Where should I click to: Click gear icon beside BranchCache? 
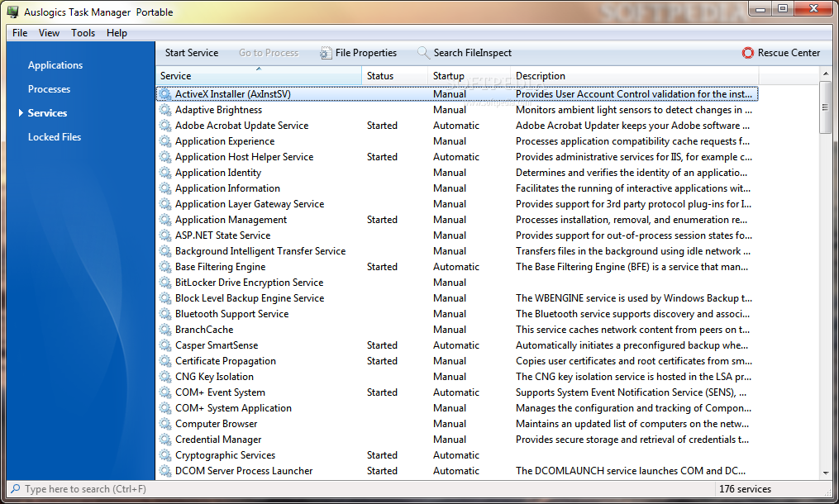165,330
